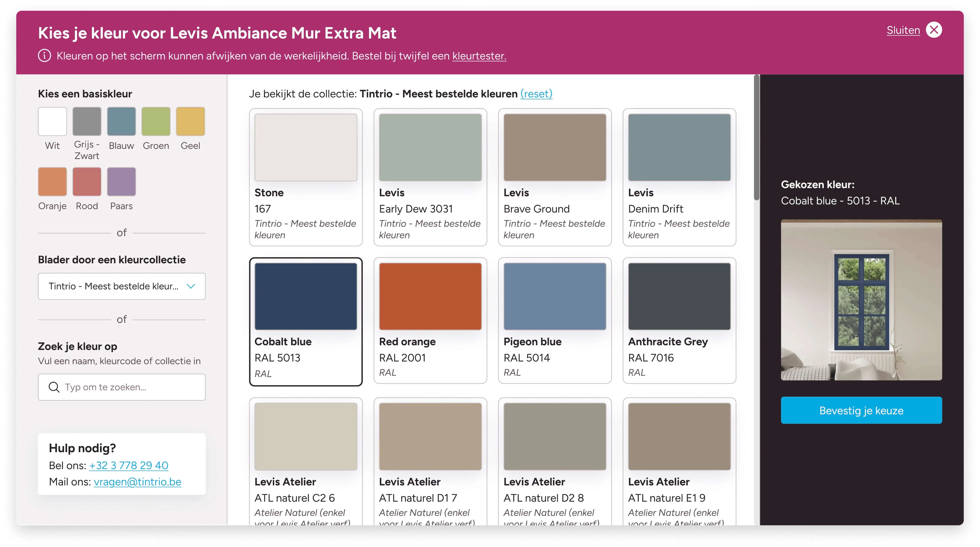
Task: Pick the Paars base color swatch
Action: click(x=121, y=181)
